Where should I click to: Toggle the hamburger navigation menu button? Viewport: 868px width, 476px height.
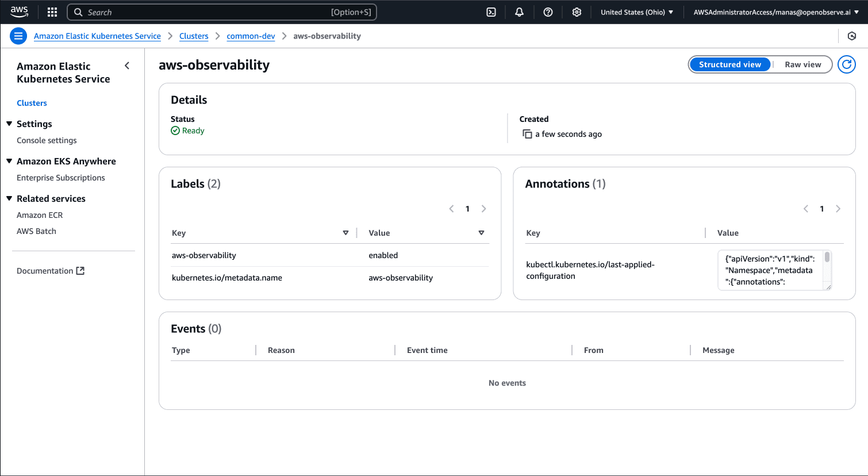pos(18,36)
